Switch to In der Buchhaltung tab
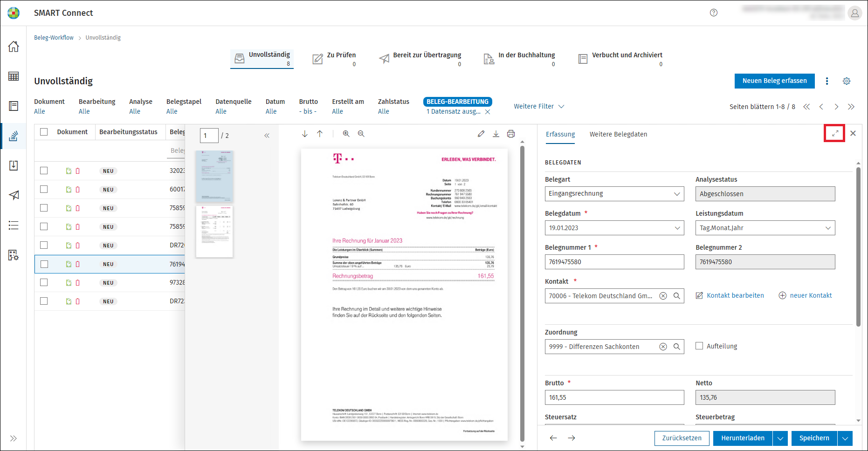 519,59
